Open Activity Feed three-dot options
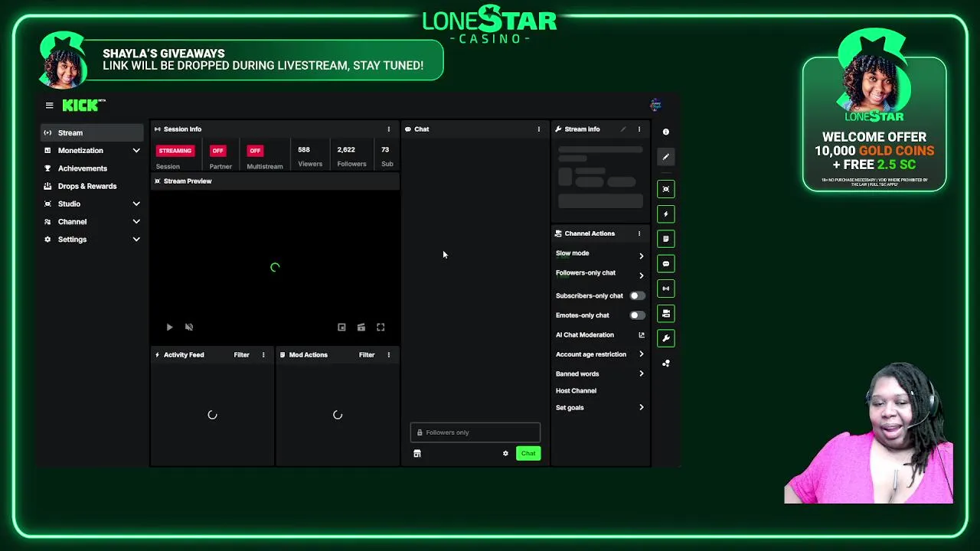The width and height of the screenshot is (980, 551). [263, 355]
